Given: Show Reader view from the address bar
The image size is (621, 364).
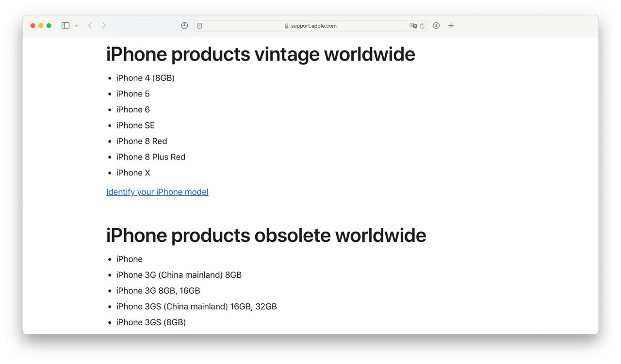Looking at the screenshot, I should click(199, 26).
